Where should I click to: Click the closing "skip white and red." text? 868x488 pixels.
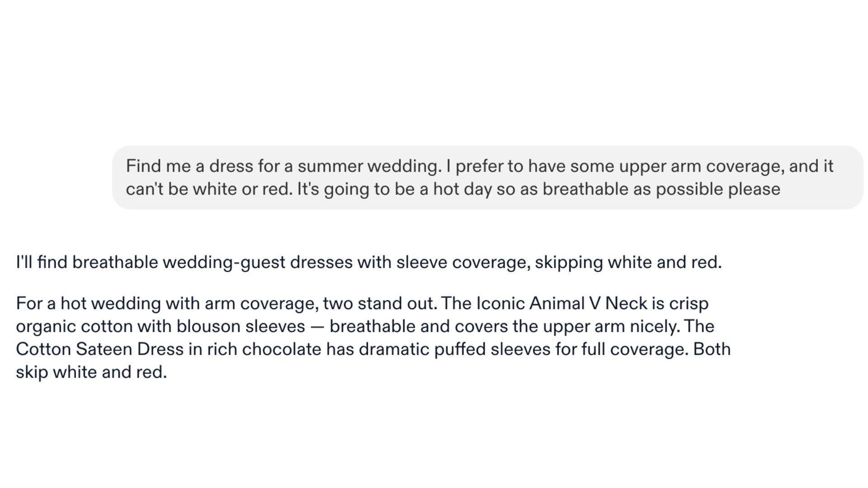coord(91,372)
